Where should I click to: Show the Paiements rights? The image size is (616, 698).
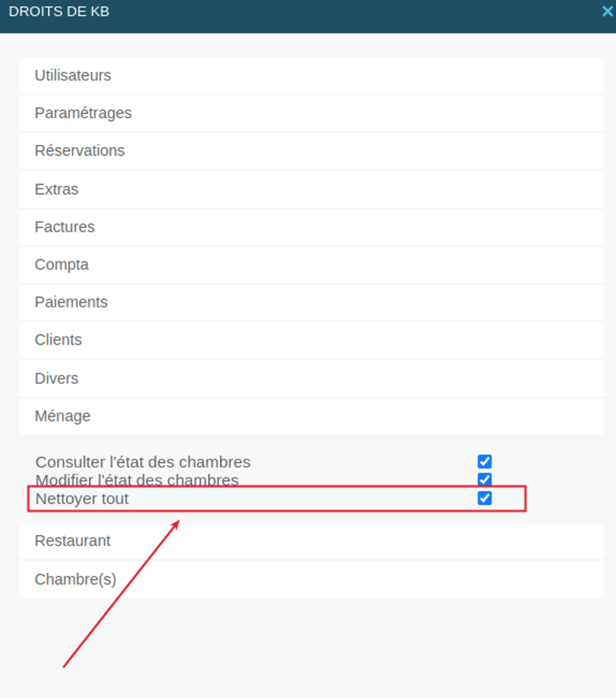tap(312, 302)
